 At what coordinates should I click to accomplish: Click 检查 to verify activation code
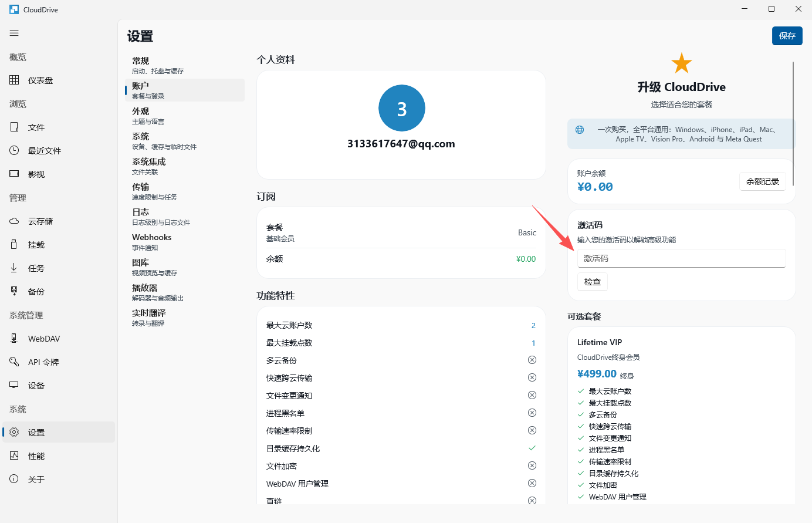(x=593, y=282)
